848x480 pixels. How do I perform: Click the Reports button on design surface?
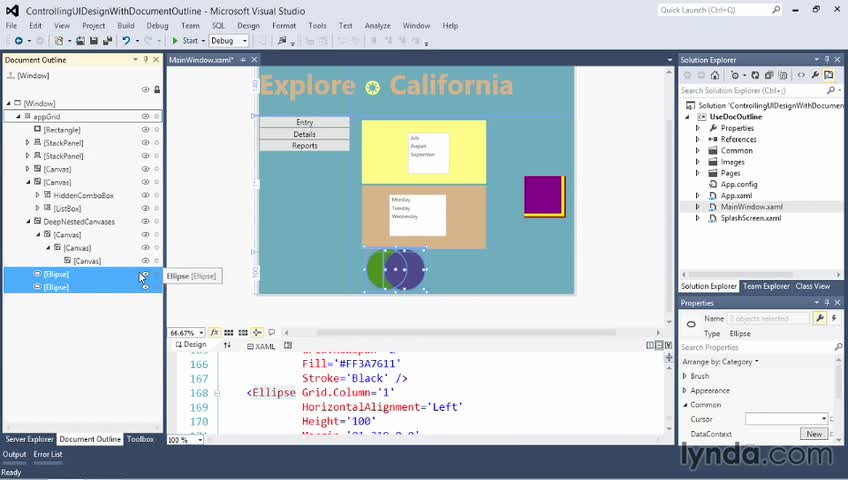[304, 145]
